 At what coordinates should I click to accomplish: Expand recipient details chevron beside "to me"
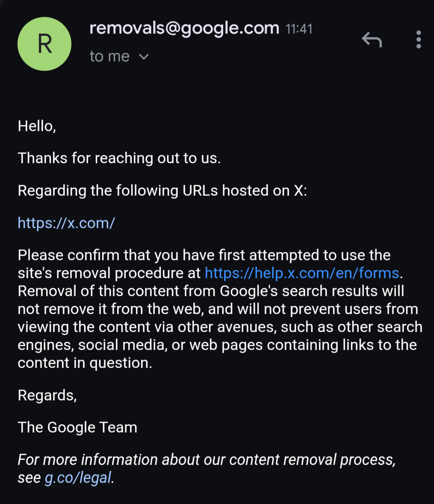pyautogui.click(x=144, y=56)
